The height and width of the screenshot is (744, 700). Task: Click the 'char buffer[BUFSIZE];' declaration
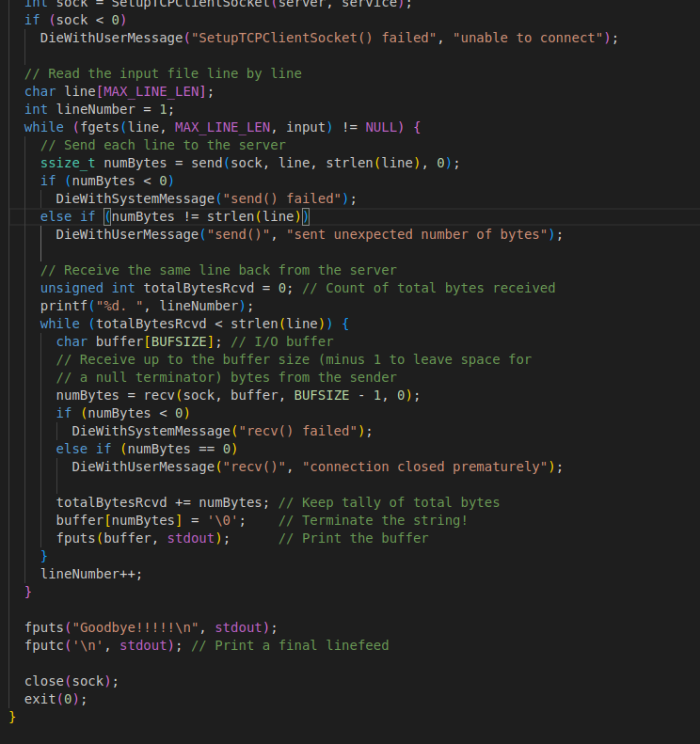pos(139,341)
